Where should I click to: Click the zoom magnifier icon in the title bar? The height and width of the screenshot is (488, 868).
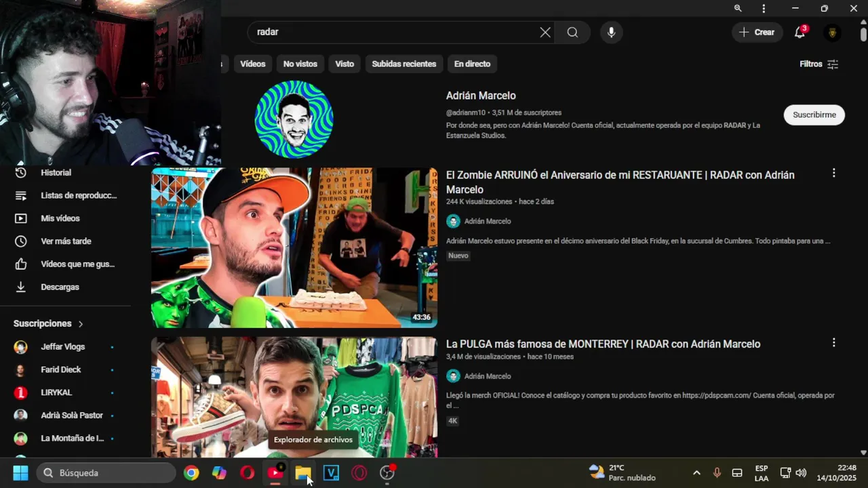click(x=738, y=9)
